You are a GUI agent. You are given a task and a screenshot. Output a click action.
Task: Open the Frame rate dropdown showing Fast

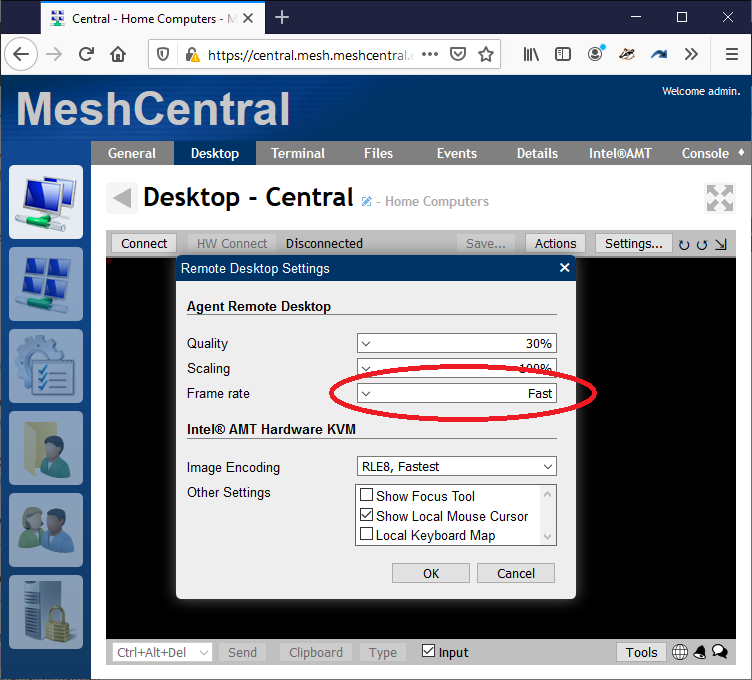[x=457, y=393]
